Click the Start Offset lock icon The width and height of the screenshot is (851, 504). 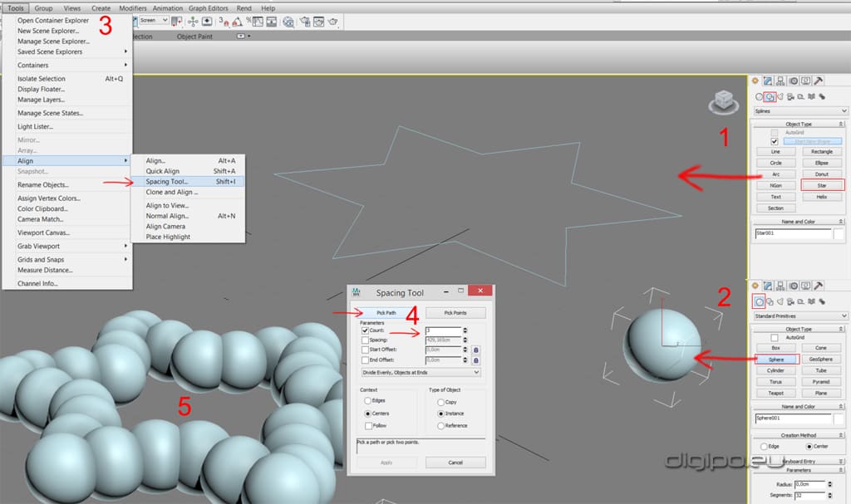[475, 350]
